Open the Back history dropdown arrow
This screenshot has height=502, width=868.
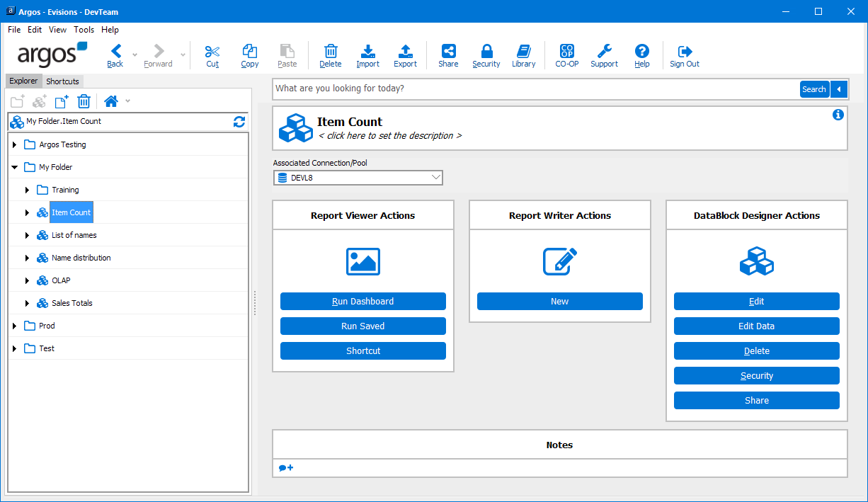coord(135,55)
